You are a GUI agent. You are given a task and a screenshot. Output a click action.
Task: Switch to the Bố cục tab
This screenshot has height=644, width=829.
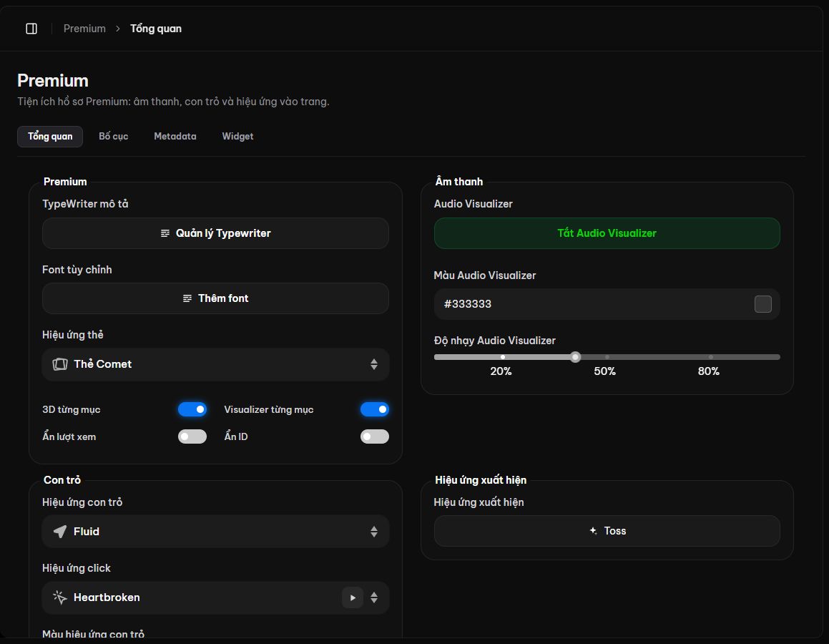pyautogui.click(x=114, y=137)
